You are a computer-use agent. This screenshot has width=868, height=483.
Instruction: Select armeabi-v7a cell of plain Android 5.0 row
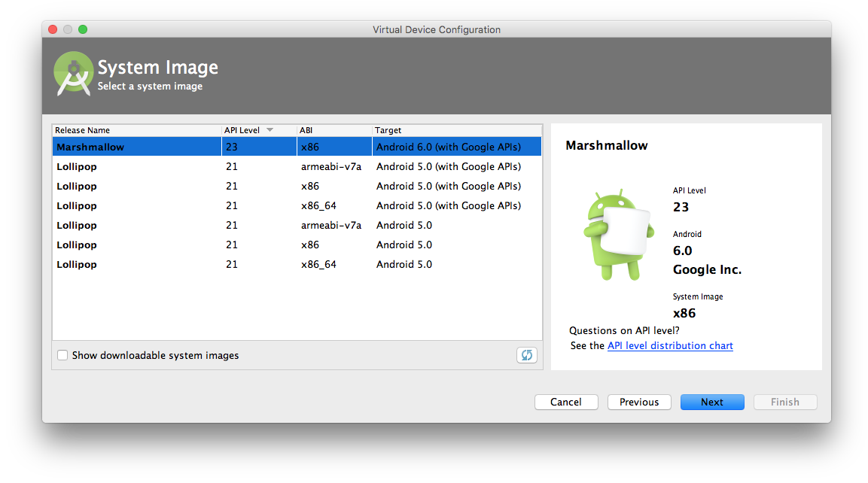pos(334,225)
